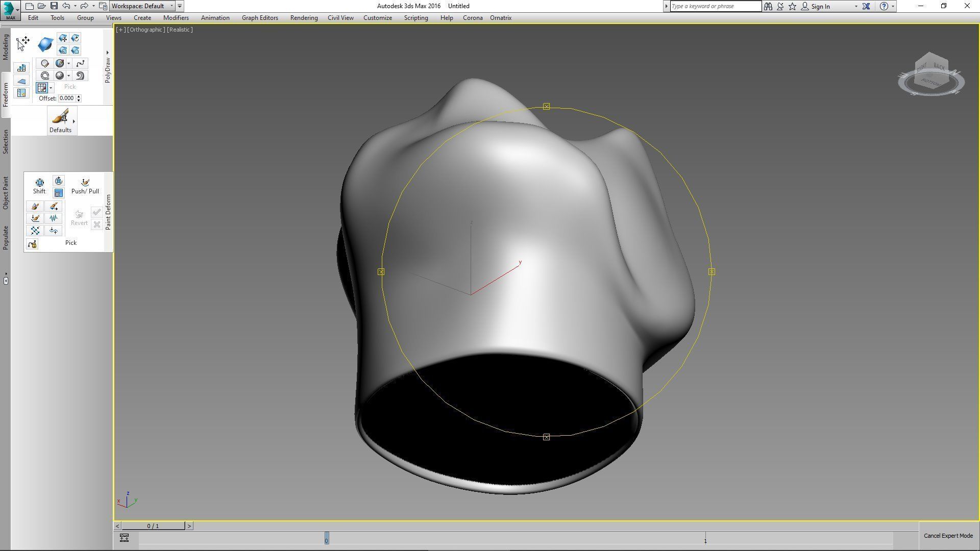Create a new scene with New icon
Screen dimensions: 980x551
click(x=30, y=6)
